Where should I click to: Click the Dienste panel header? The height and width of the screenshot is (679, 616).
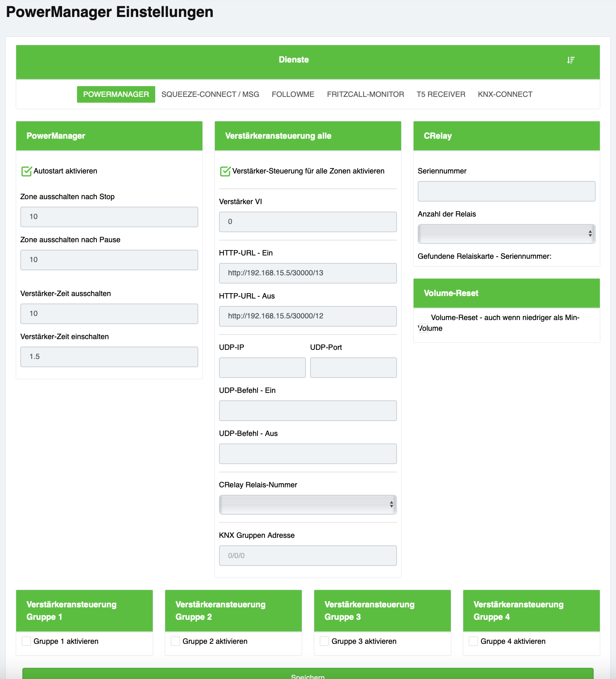pos(308,62)
